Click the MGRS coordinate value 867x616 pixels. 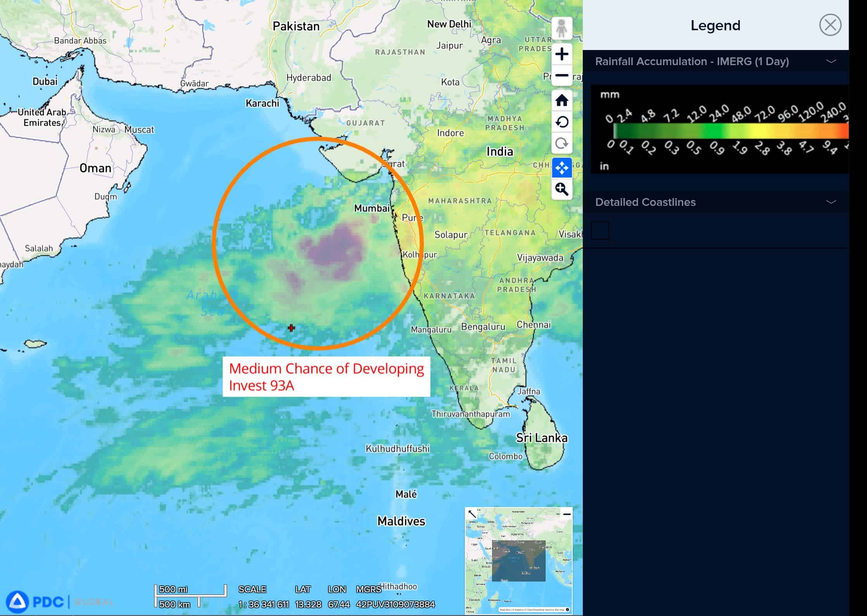[396, 604]
